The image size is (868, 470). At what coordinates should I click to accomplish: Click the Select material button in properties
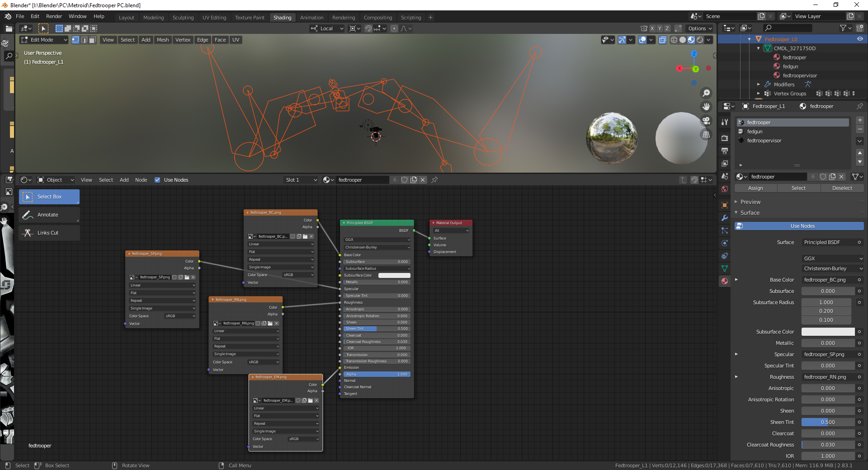(798, 188)
